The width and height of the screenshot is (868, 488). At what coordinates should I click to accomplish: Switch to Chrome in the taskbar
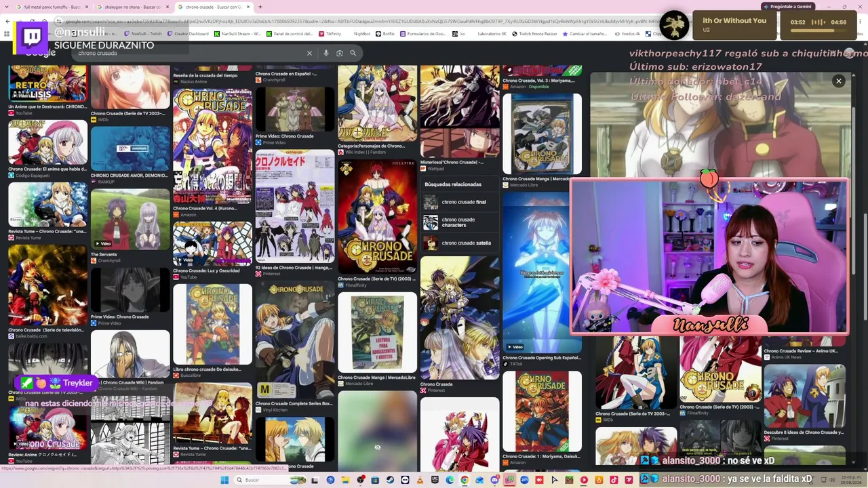[465, 480]
